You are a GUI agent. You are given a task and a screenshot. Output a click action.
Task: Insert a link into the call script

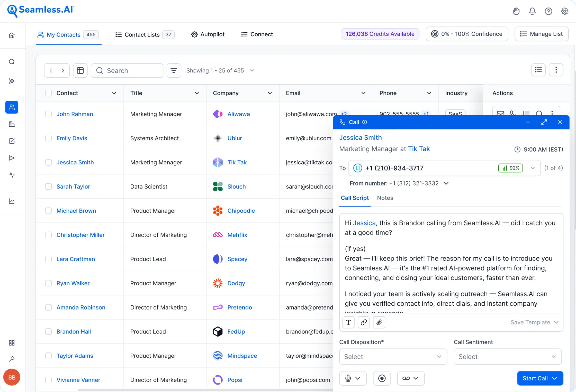pyautogui.click(x=364, y=322)
